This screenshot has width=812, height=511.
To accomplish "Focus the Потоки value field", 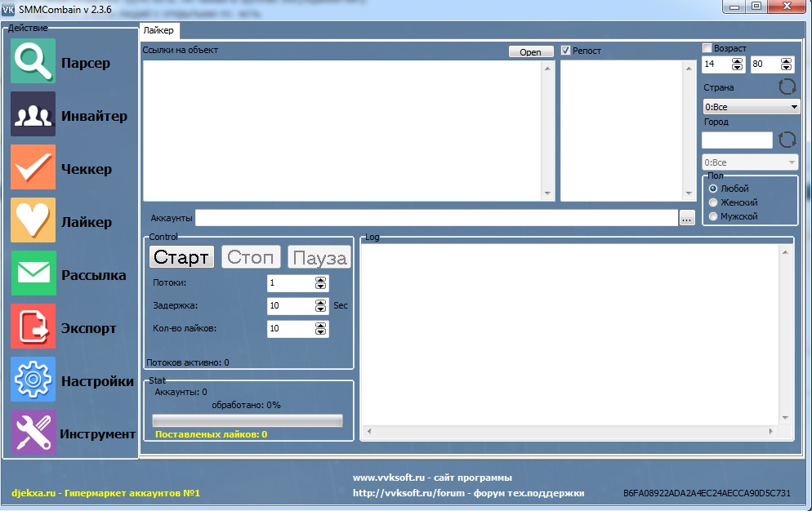I will point(291,283).
